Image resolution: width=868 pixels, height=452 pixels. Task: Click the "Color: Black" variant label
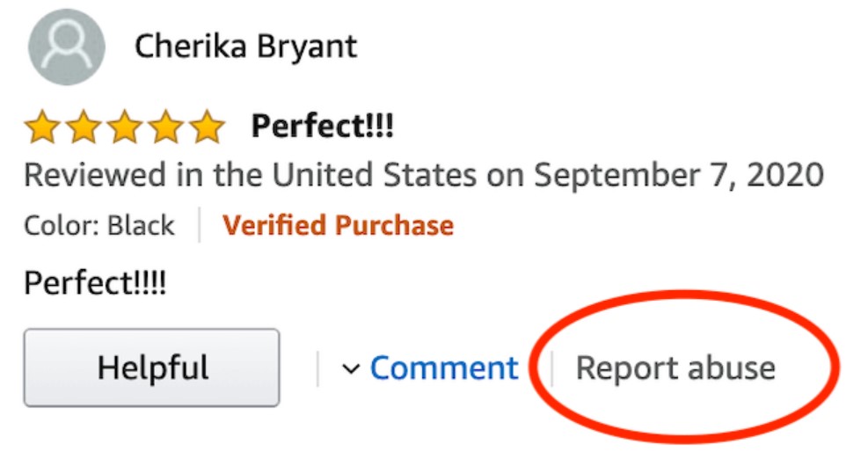(x=99, y=225)
